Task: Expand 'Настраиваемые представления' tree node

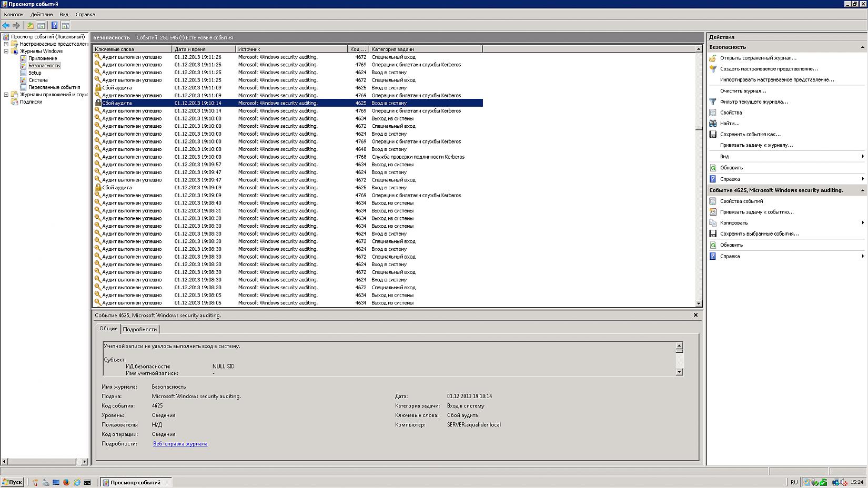Action: (6, 44)
